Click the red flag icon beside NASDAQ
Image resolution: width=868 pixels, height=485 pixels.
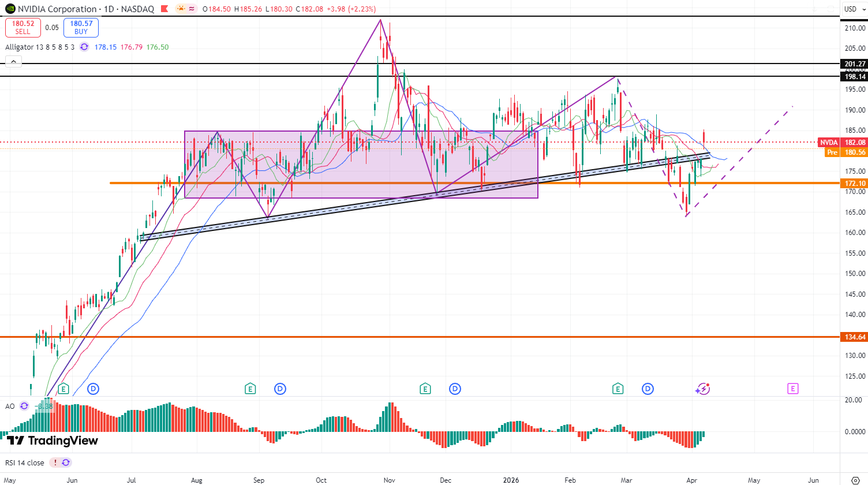tap(164, 9)
